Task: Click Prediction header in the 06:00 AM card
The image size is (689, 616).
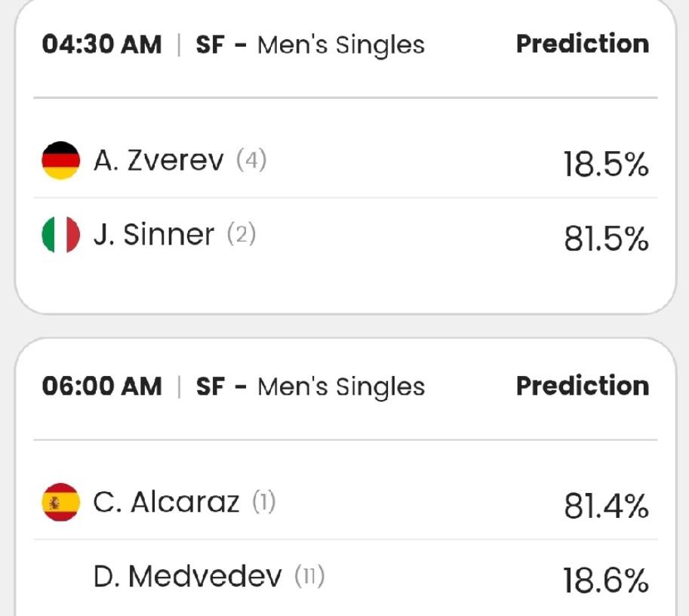Action: pos(582,386)
